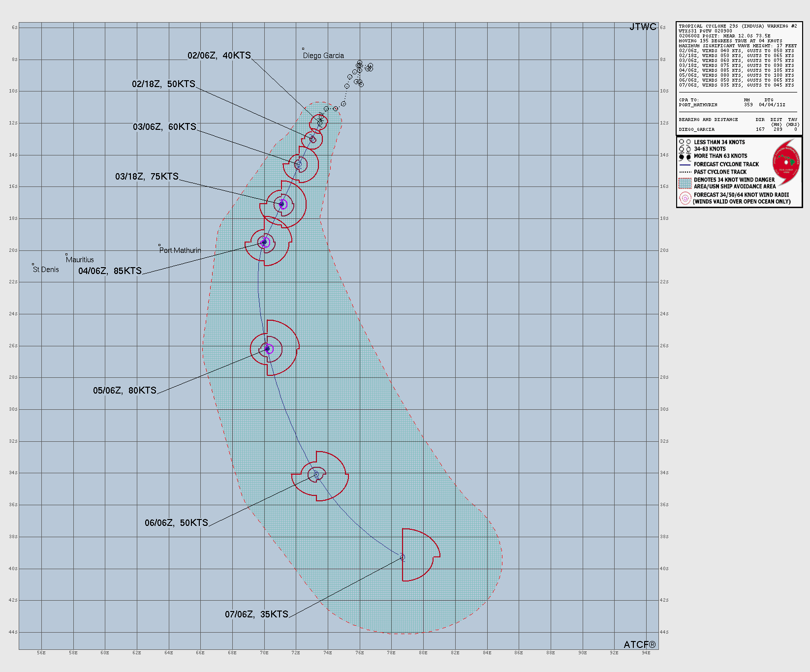This screenshot has height=672, width=810.
Task: Click the 04/06Z, 85KTS forecast label
Action: coord(110,271)
